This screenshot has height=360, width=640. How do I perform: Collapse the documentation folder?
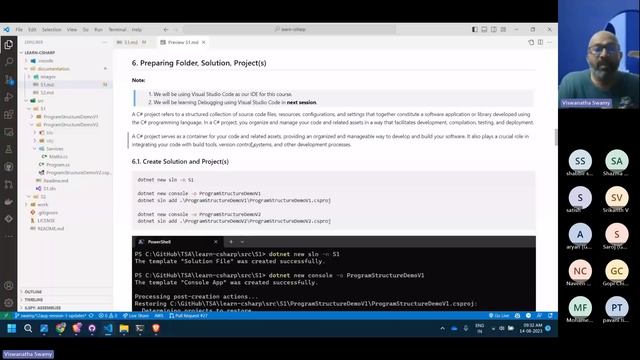click(x=53, y=69)
